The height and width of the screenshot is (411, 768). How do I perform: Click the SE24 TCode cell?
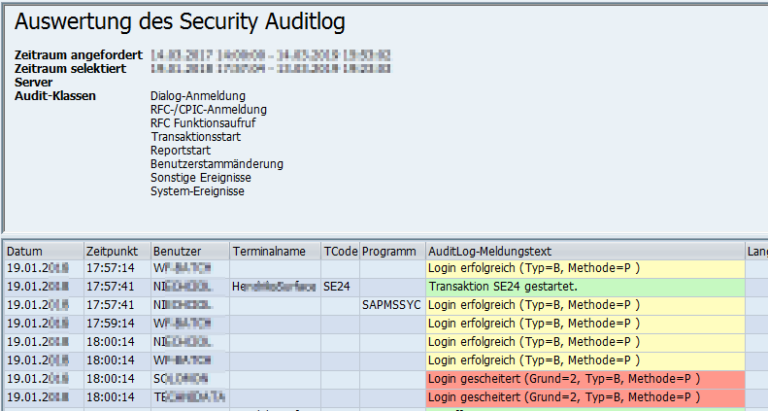point(340,287)
